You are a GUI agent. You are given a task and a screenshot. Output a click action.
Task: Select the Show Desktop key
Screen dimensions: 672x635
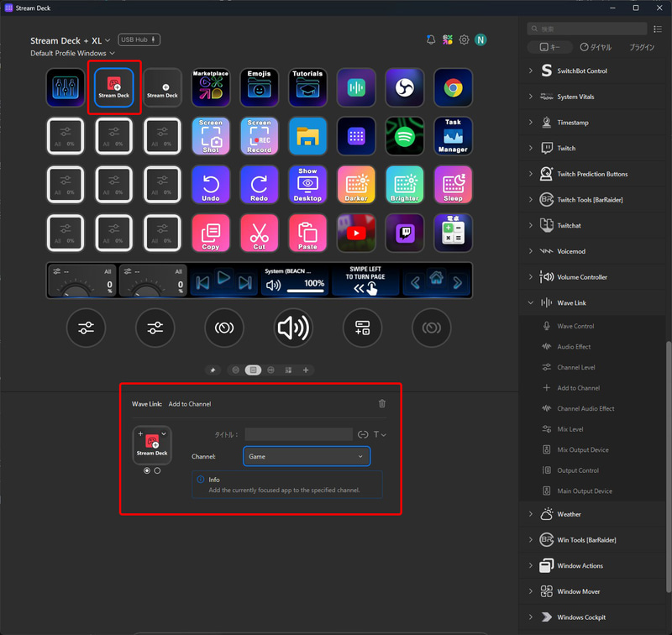pos(307,185)
